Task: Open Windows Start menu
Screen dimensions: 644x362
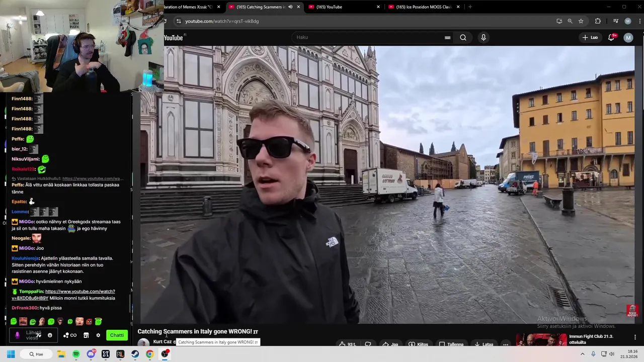Action: (11, 354)
